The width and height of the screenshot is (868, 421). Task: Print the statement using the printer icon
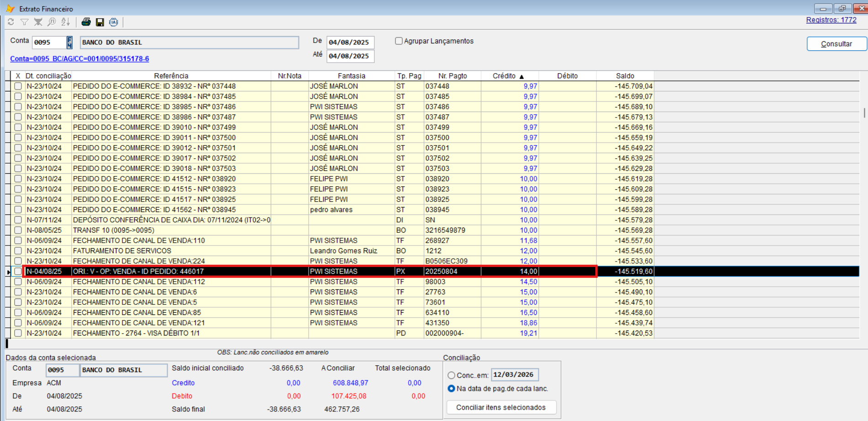click(86, 22)
